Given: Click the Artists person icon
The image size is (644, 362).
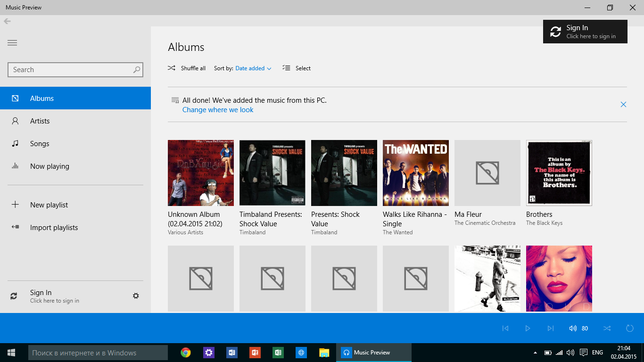Looking at the screenshot, I should [15, 121].
